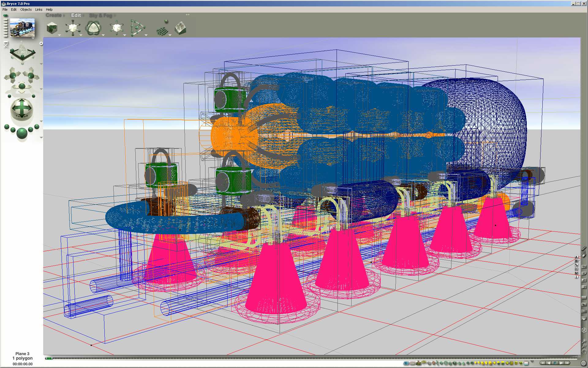588x368 pixels.
Task: Toggle the A attribute button
Action: (x=576, y=257)
